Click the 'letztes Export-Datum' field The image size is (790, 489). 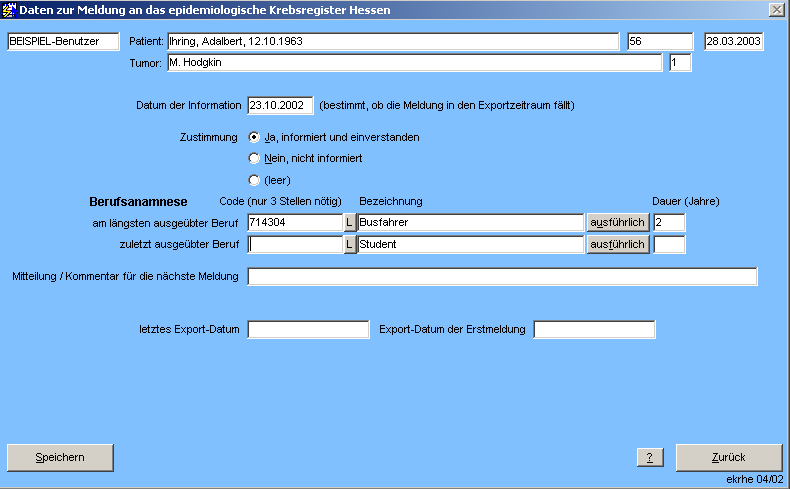point(308,329)
